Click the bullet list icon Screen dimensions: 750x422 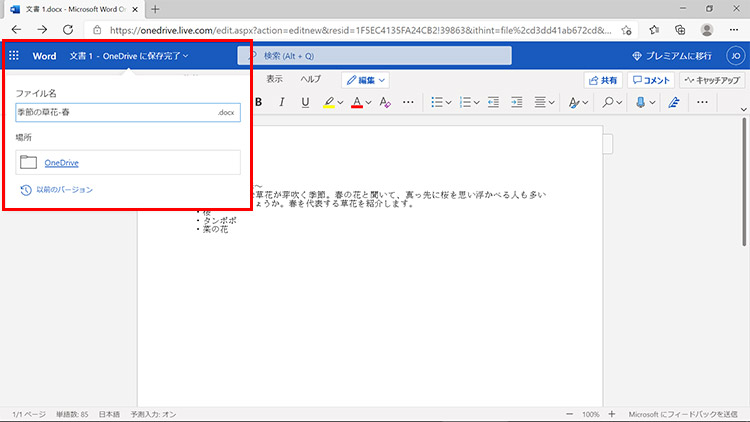pyautogui.click(x=437, y=102)
